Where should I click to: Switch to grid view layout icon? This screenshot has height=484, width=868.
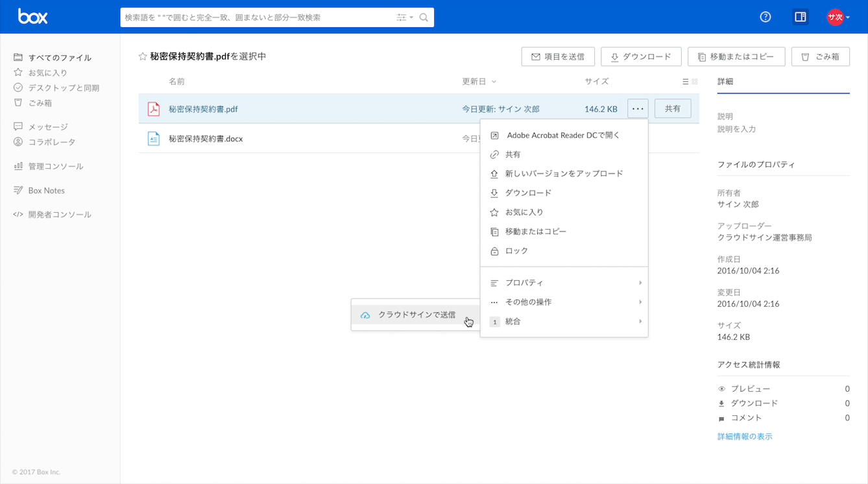695,82
